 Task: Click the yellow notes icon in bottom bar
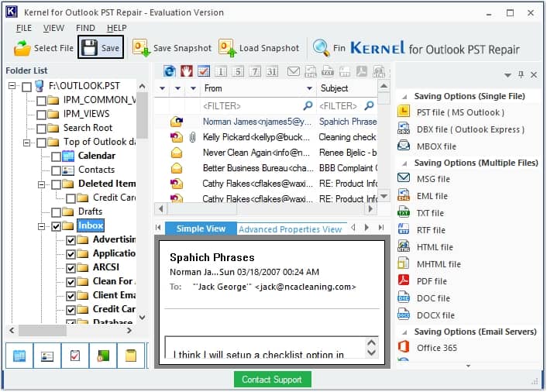click(131, 356)
